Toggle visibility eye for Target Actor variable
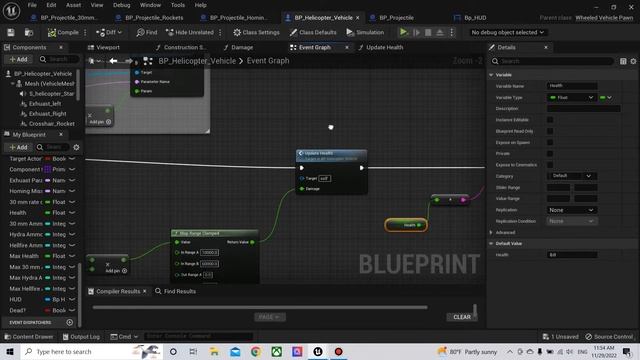Viewport: 640px width, 360px height. 72,158
